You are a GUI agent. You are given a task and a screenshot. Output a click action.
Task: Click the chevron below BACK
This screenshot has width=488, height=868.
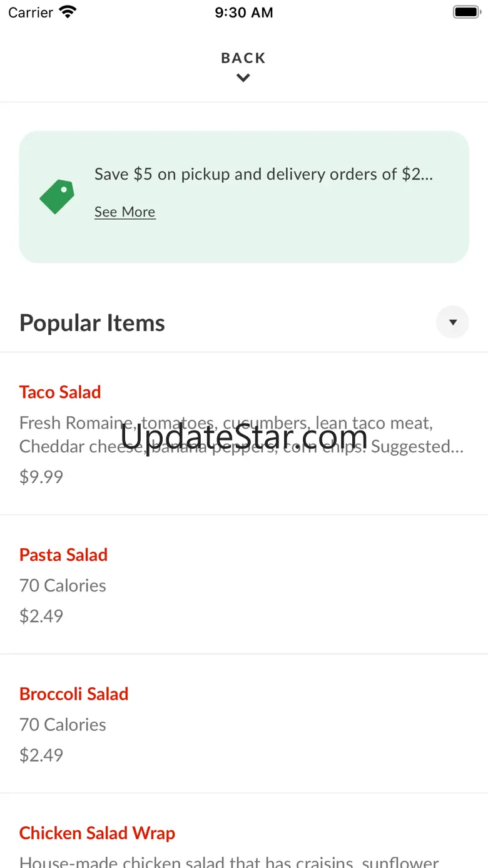click(243, 78)
